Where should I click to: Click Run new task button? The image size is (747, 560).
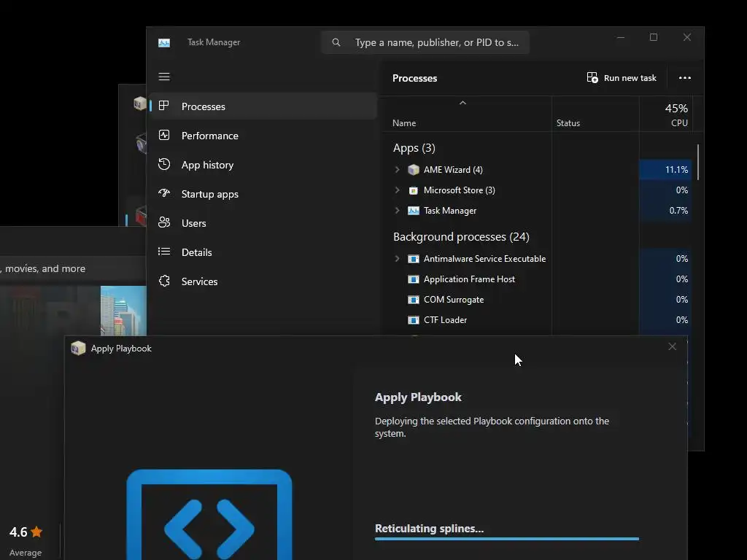(x=622, y=77)
